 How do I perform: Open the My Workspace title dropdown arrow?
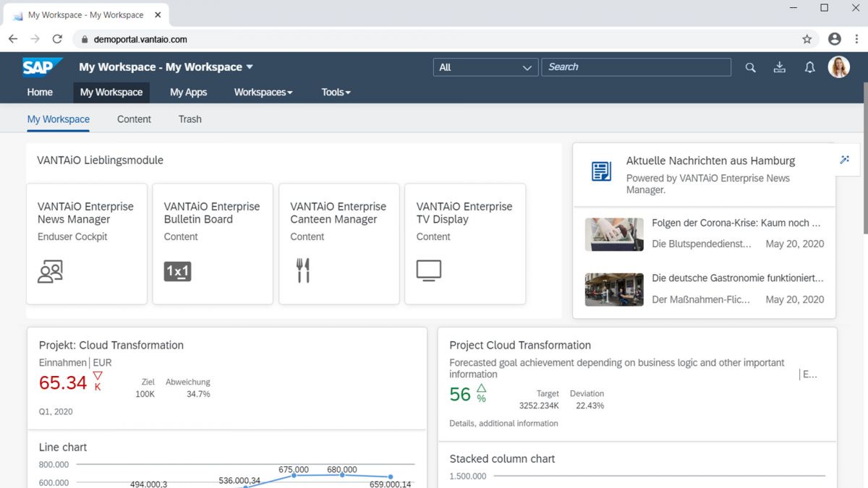coord(250,67)
